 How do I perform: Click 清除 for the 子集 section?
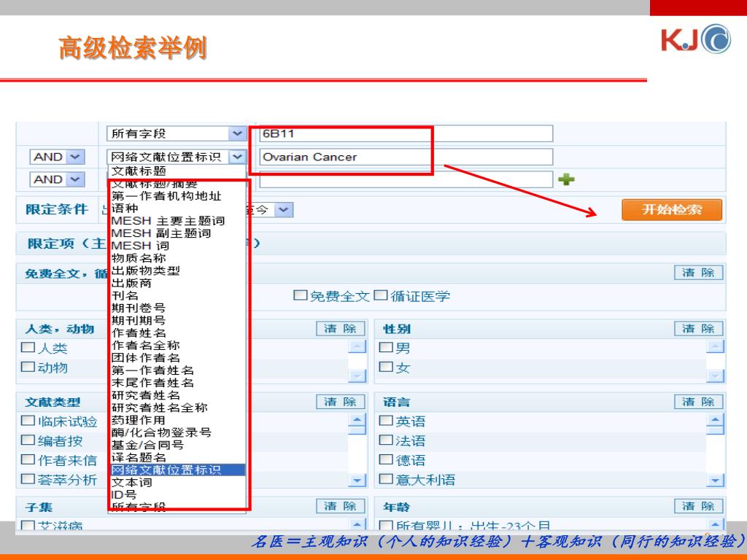click(341, 506)
